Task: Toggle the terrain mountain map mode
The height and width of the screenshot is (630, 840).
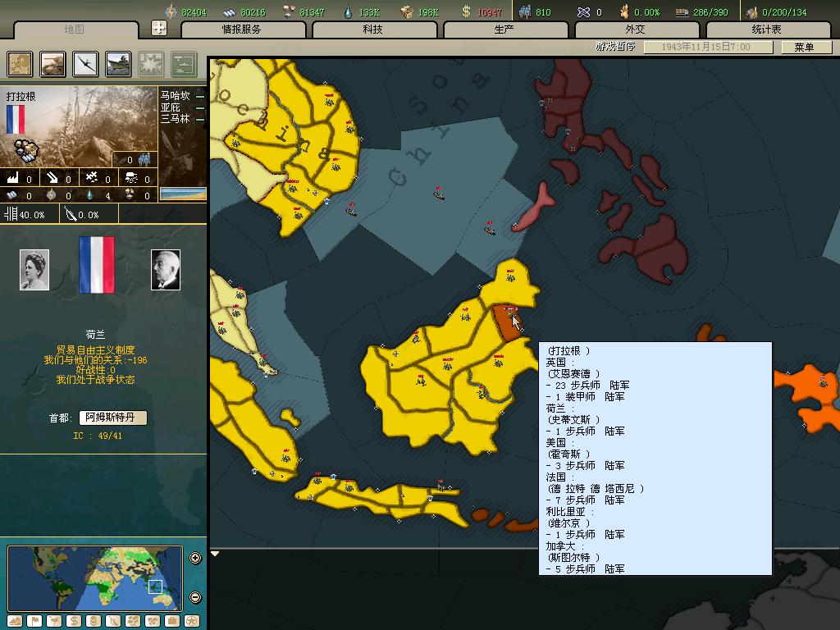Action: click(15, 621)
